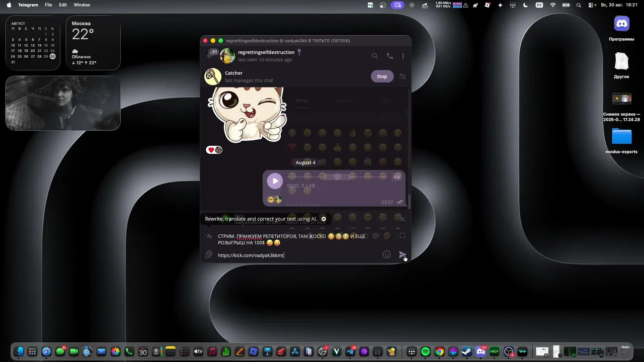Open App Store from the Dock
This screenshot has width=644, height=362.
(x=295, y=352)
